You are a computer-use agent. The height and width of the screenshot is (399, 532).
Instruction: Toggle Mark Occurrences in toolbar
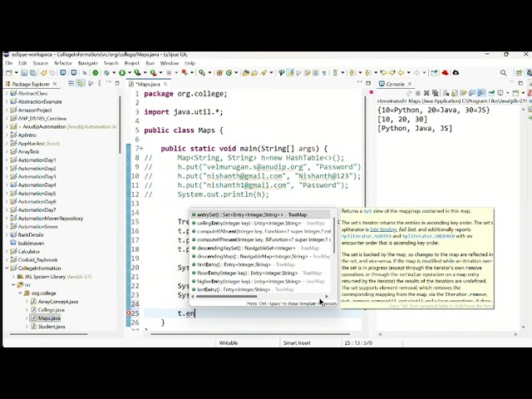pyautogui.click(x=290, y=72)
